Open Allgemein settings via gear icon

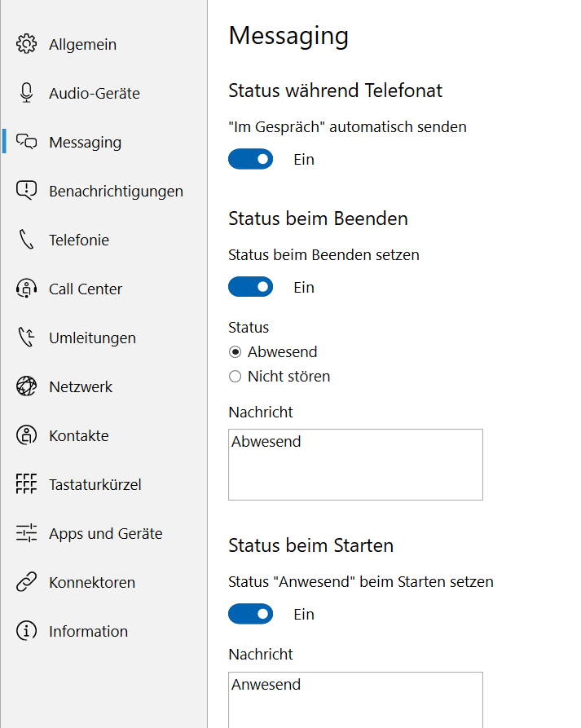click(26, 44)
